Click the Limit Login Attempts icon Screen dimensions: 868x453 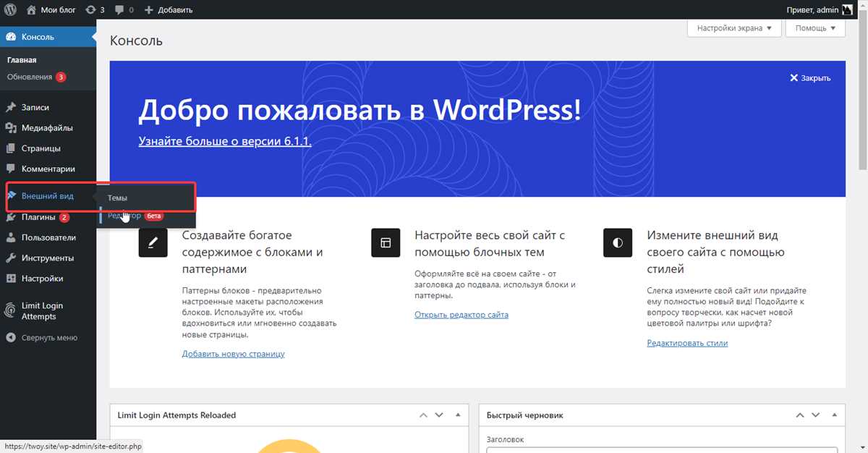click(x=11, y=310)
